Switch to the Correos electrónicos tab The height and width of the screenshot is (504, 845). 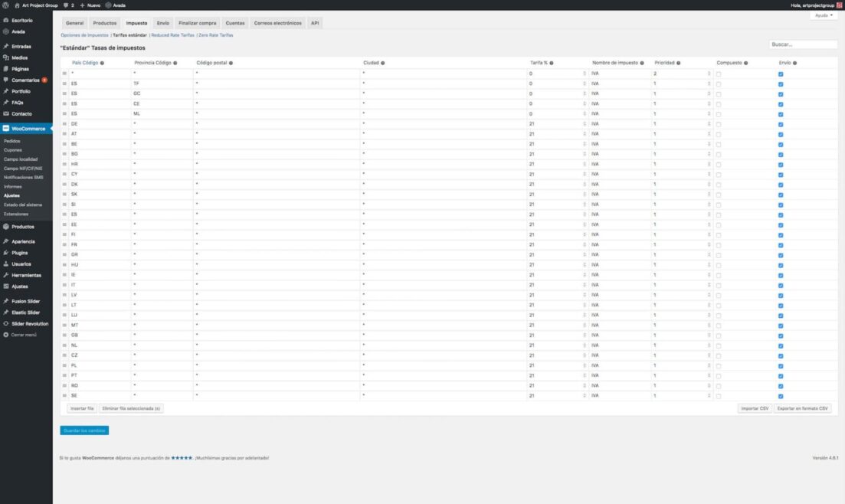click(x=277, y=23)
